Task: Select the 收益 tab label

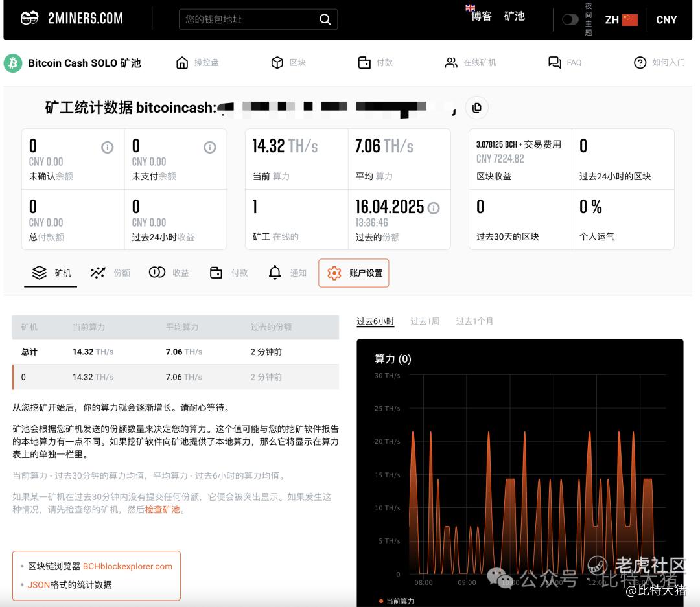Action: click(x=181, y=273)
